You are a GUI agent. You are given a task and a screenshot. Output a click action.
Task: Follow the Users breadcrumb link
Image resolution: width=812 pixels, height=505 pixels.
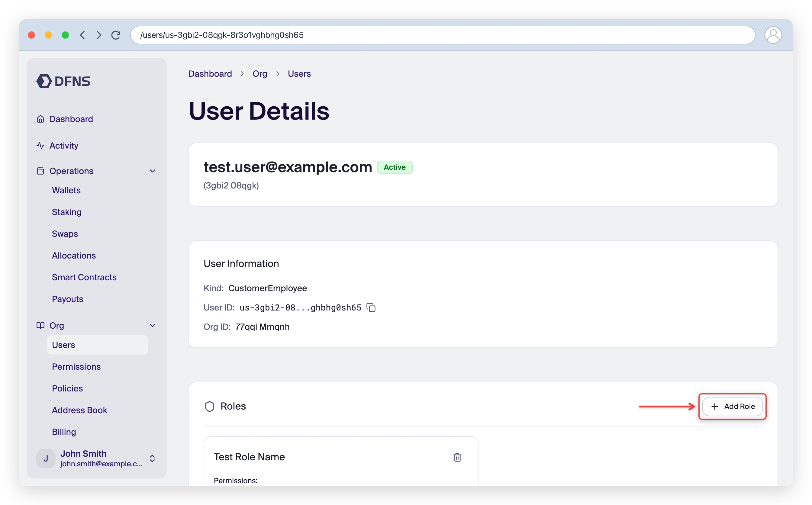[x=299, y=74]
